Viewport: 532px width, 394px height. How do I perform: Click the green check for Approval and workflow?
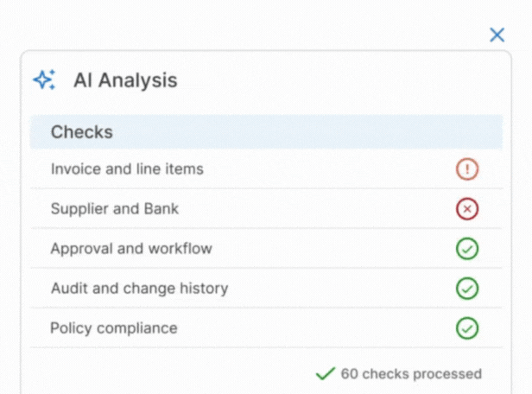click(467, 249)
